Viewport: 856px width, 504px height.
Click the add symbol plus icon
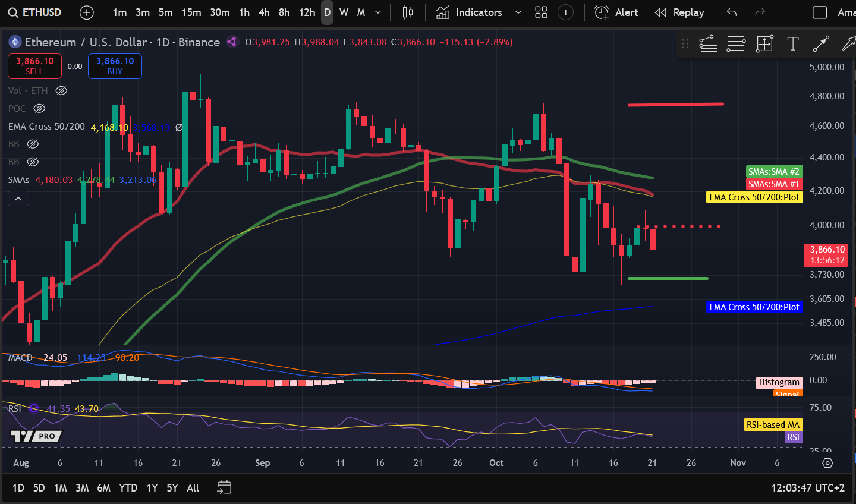tap(87, 12)
